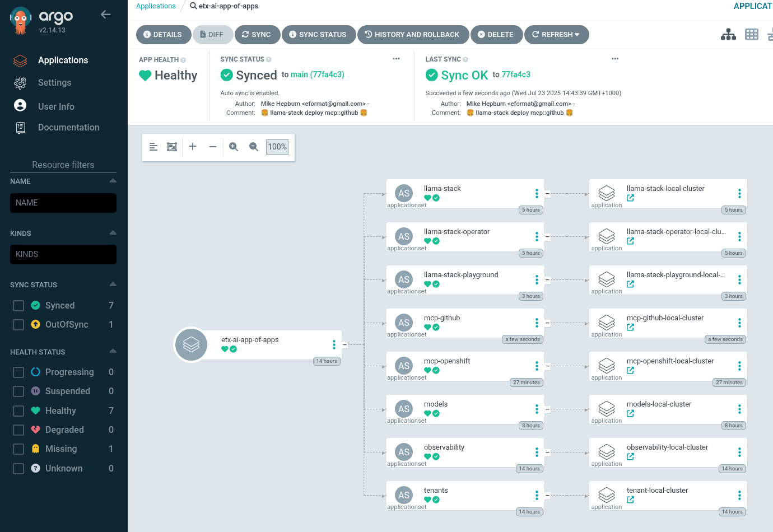Collapse the KINDS filter section
The image size is (773, 532).
(113, 233)
